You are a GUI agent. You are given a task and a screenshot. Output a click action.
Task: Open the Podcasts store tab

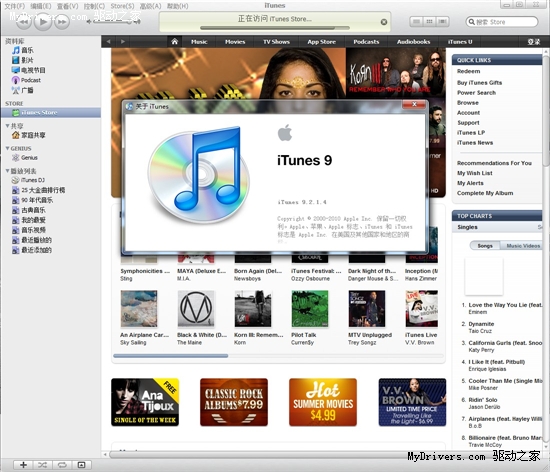pyautogui.click(x=366, y=42)
